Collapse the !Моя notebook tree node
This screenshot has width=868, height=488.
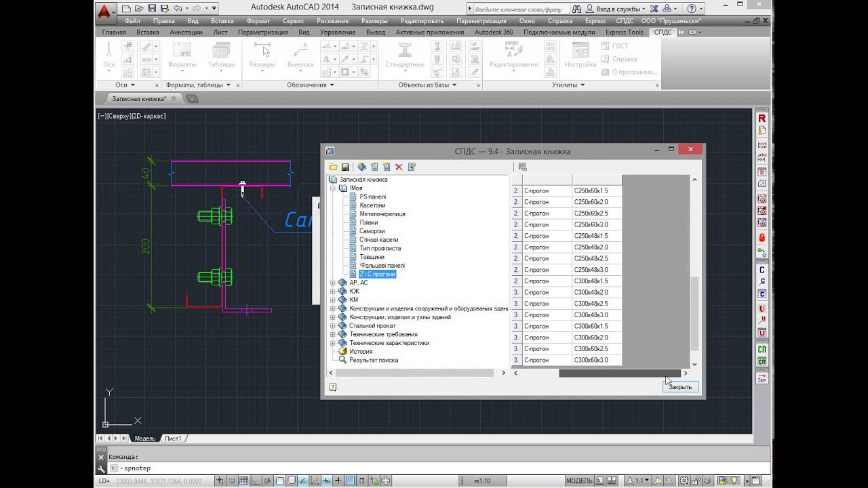pos(333,188)
